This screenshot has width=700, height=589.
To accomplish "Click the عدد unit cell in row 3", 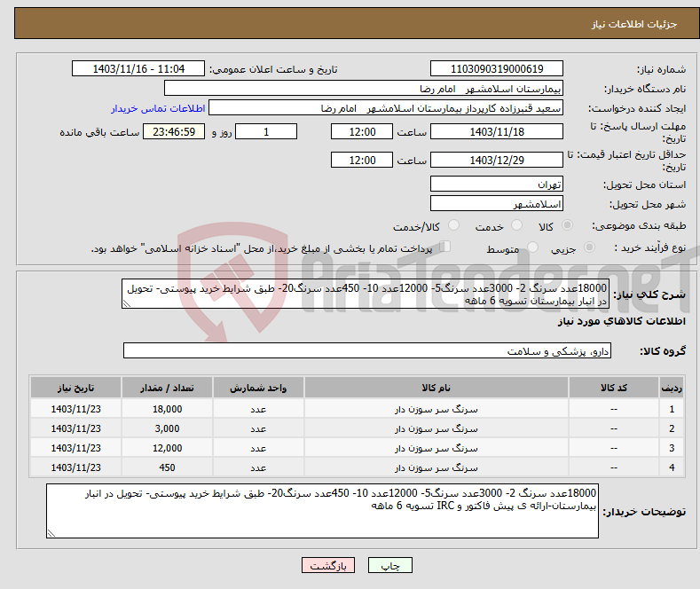I will (258, 448).
